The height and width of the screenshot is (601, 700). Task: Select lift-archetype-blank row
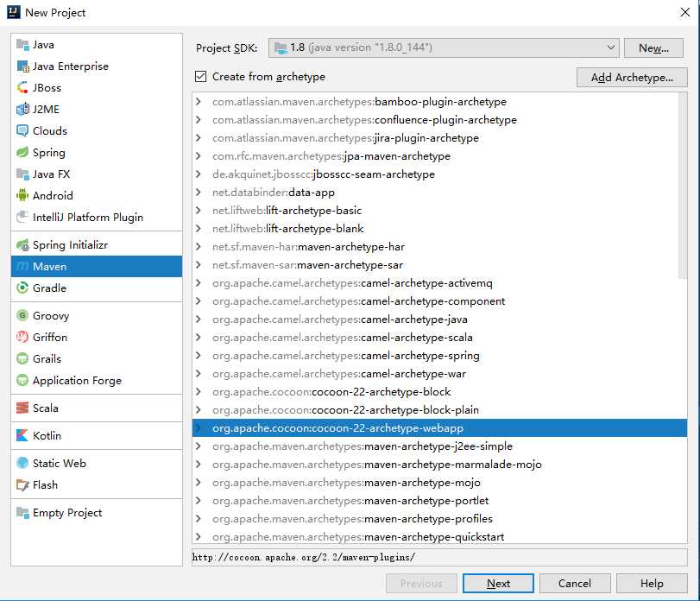[439, 228]
